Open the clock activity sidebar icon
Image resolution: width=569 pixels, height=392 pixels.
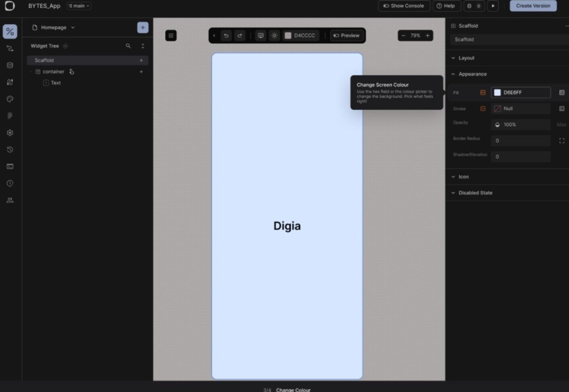(x=10, y=183)
